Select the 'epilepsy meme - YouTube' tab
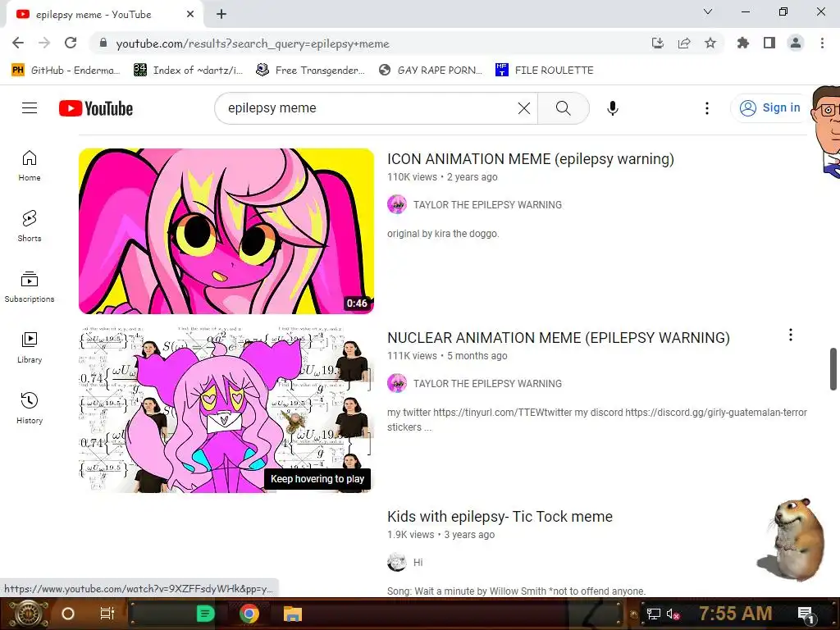840x630 pixels. pos(104,15)
